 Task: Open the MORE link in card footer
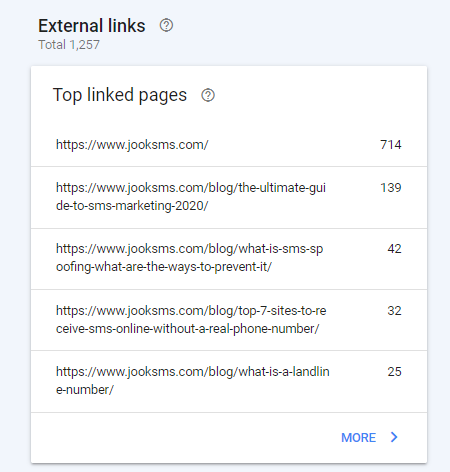point(358,437)
